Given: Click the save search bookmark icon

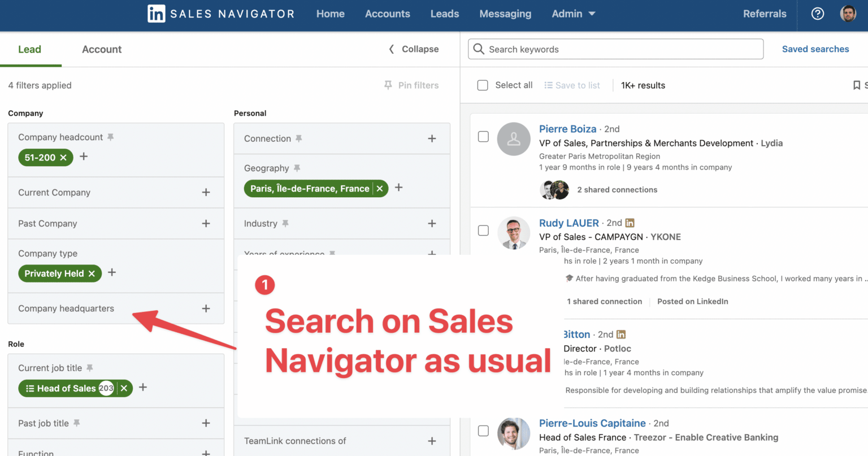Looking at the screenshot, I should pyautogui.click(x=857, y=85).
